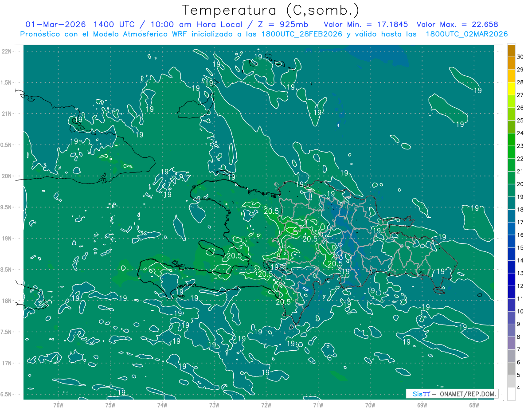This screenshot has width=532, height=411.
Task: Click the "Temperatura (C,somb.)" chart title
Action: point(270,10)
